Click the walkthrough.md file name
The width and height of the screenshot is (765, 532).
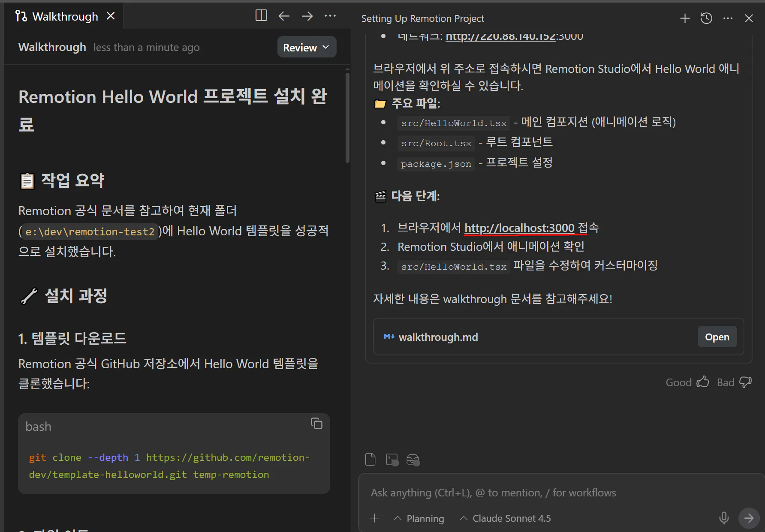point(438,337)
